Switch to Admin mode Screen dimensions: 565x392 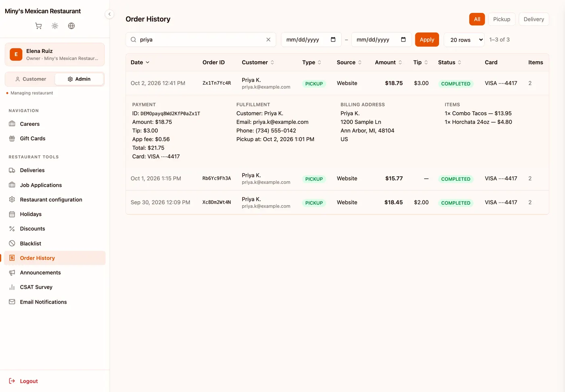point(79,79)
